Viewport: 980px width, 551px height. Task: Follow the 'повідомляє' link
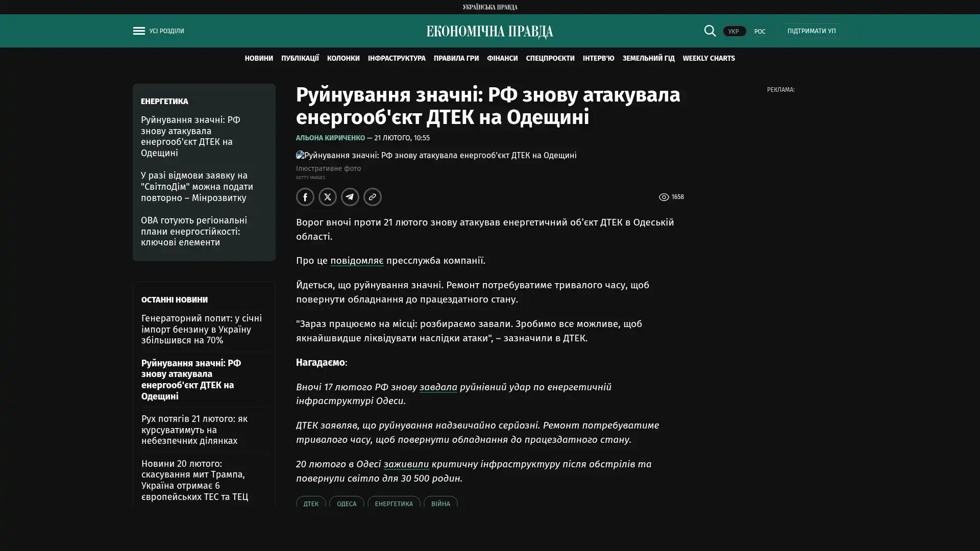click(356, 260)
